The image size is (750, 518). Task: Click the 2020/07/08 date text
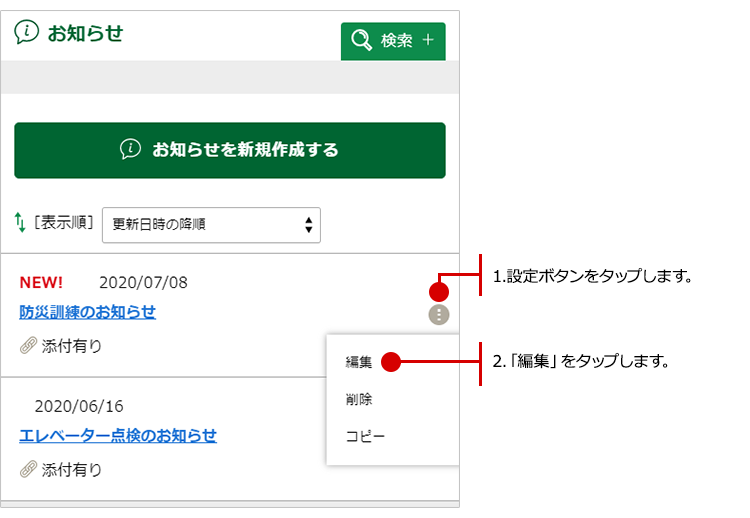(x=143, y=282)
